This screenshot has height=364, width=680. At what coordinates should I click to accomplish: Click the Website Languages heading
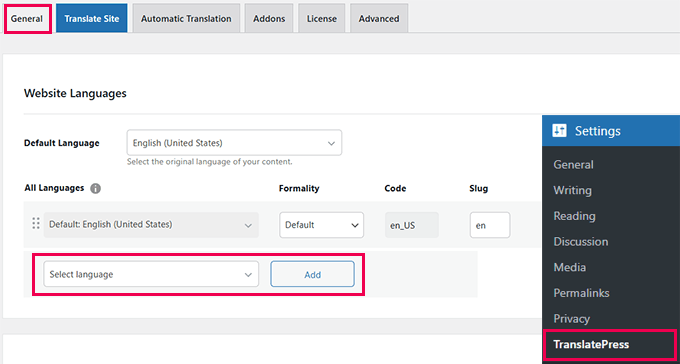point(75,93)
